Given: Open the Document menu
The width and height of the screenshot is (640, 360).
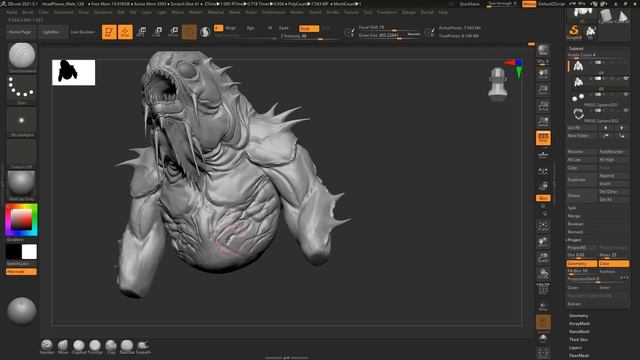Looking at the screenshot, I should pos(64,12).
